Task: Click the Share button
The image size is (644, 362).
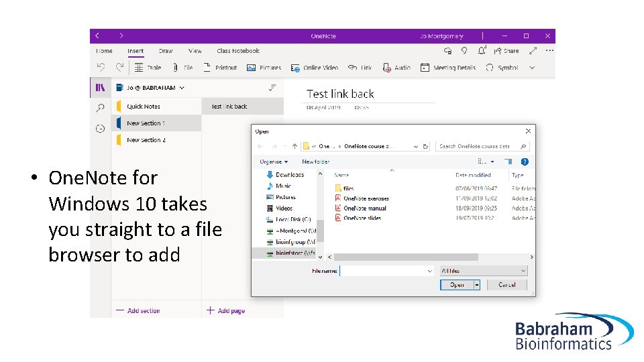Action: 506,51
